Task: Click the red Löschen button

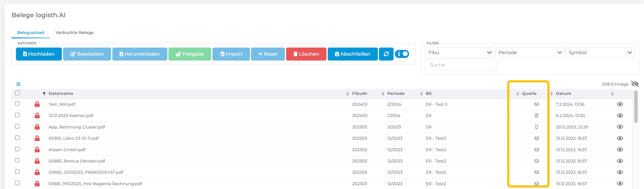Action: [306, 54]
